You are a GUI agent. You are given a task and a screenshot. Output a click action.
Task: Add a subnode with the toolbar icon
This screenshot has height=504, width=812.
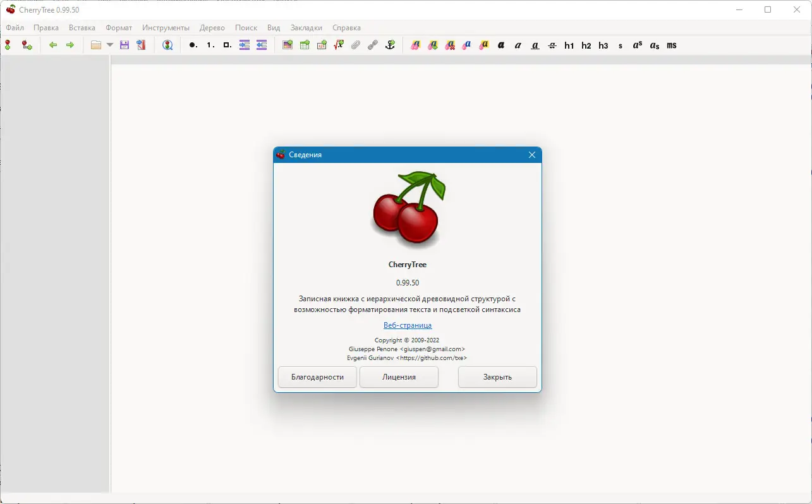27,45
